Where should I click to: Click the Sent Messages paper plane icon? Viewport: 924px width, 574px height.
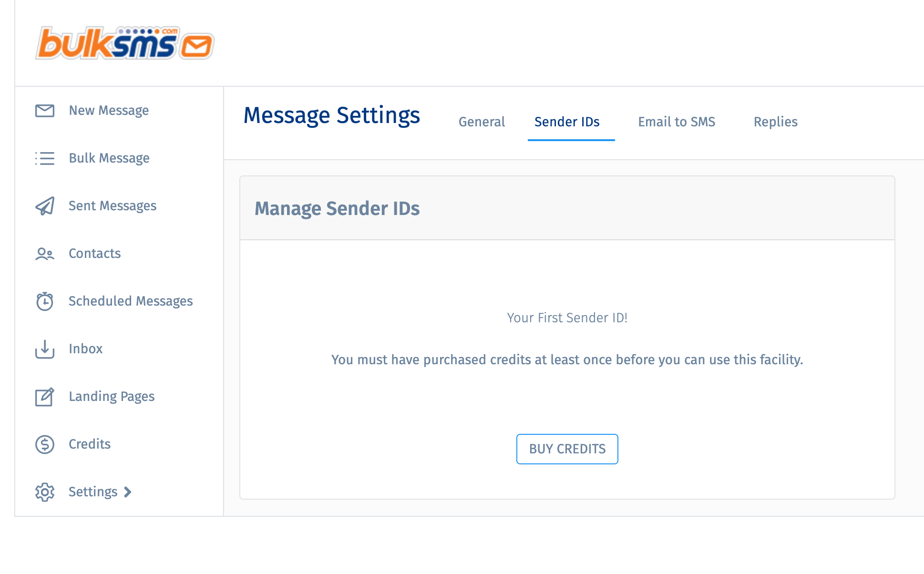coord(45,206)
